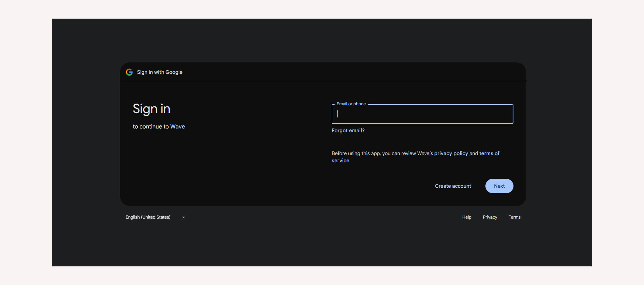Click the language selector text
Viewport: 644px width, 285px height.
point(148,217)
